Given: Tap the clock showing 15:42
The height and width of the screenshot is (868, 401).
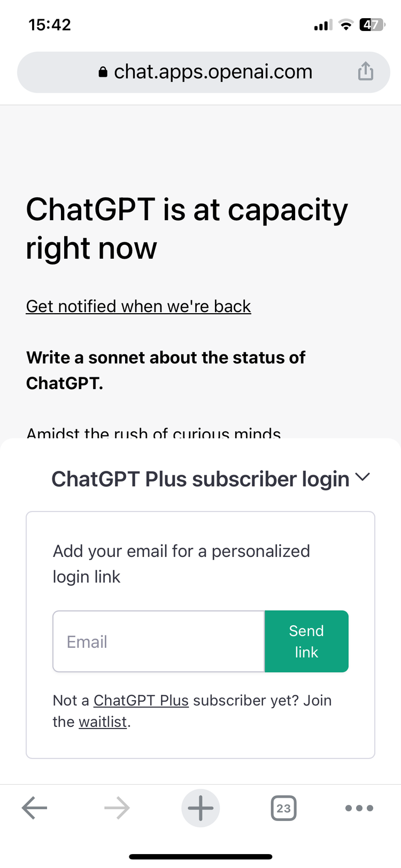Looking at the screenshot, I should point(49,24).
